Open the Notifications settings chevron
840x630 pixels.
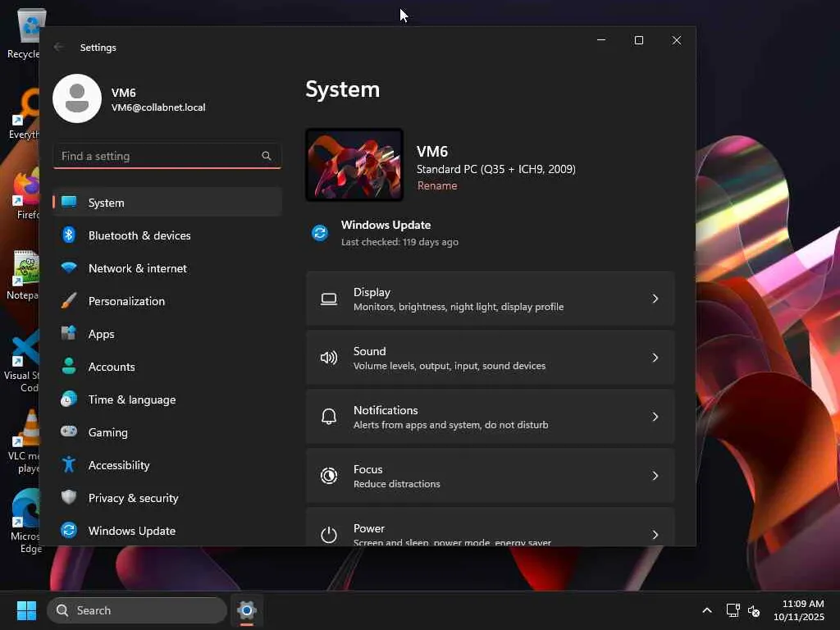[x=655, y=417]
